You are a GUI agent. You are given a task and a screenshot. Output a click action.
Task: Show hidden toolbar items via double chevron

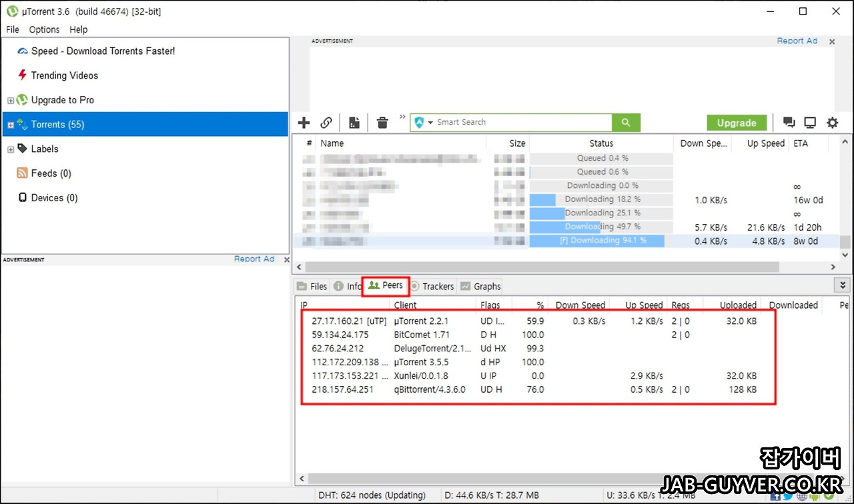pos(402,117)
